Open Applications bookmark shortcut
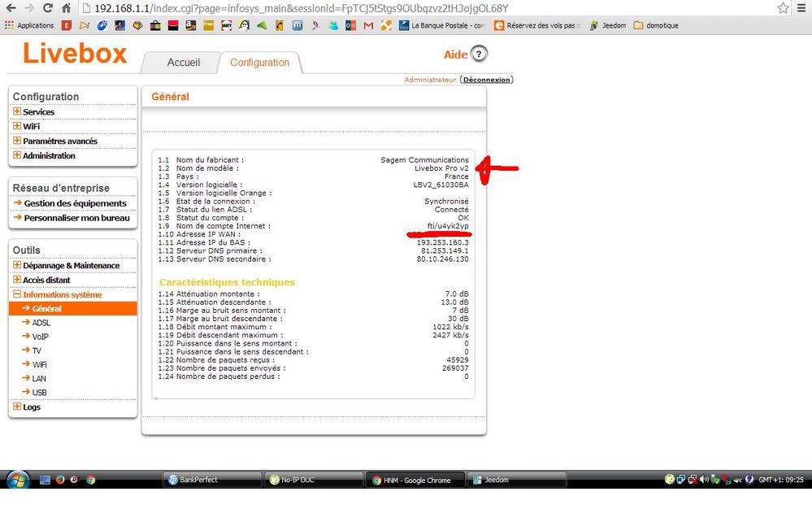Image resolution: width=812 pixels, height=509 pixels. click(x=29, y=25)
